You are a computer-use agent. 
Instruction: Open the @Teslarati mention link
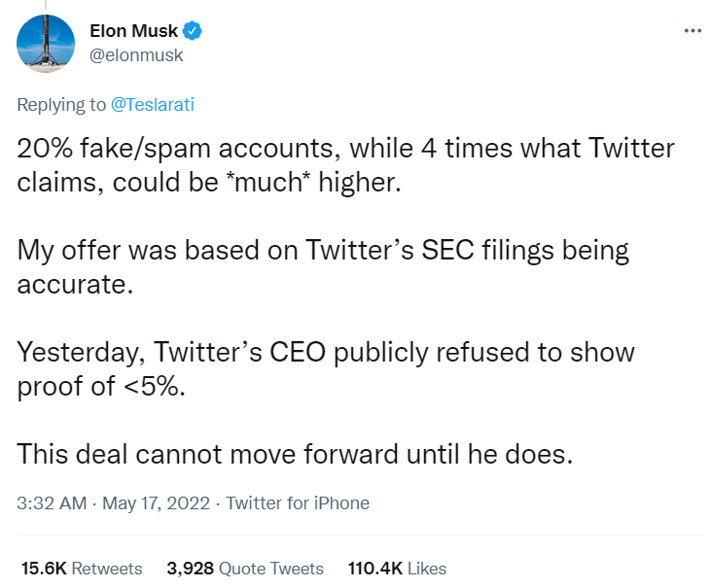[153, 104]
